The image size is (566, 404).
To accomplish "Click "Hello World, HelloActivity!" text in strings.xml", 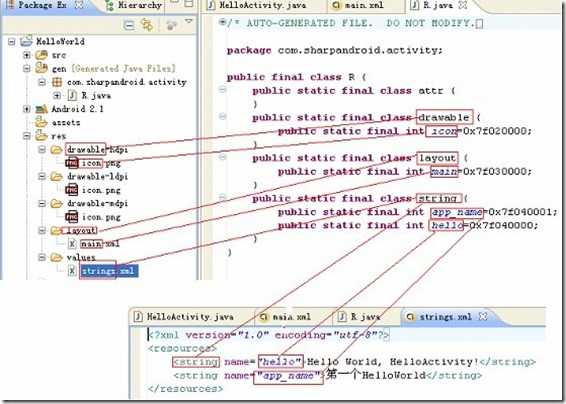I will pyautogui.click(x=393, y=362).
